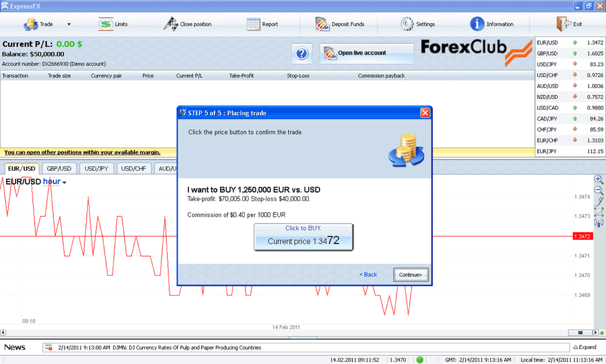Select the GBP/USD quote row
Screen dimensions: 606x364
[x=570, y=53]
